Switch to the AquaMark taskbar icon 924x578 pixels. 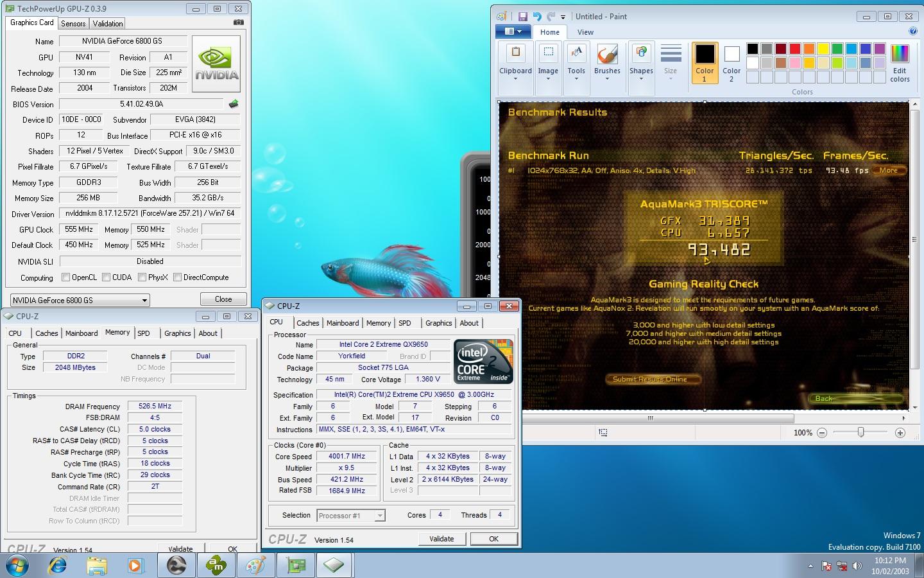click(x=216, y=565)
